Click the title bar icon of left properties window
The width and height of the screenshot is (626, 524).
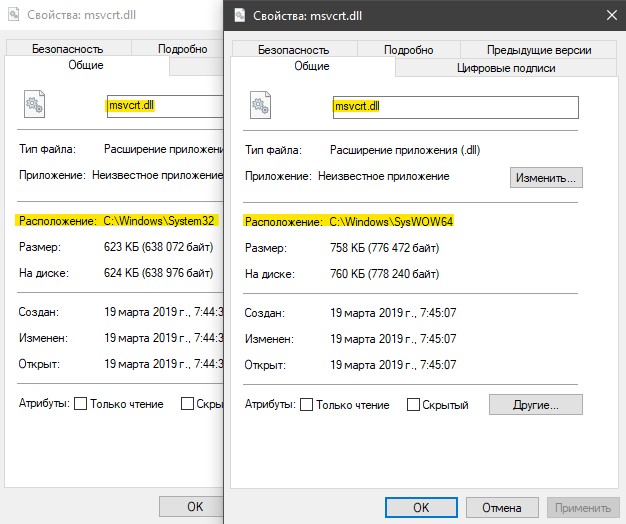[x=14, y=14]
